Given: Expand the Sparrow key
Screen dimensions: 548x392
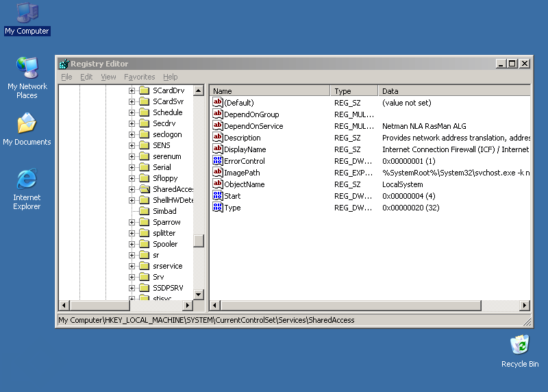Looking at the screenshot, I should (x=132, y=222).
